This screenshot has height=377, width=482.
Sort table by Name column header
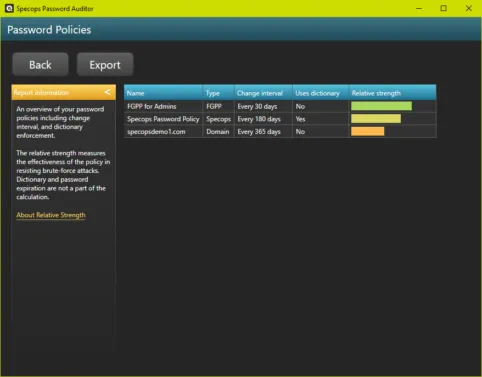click(163, 93)
